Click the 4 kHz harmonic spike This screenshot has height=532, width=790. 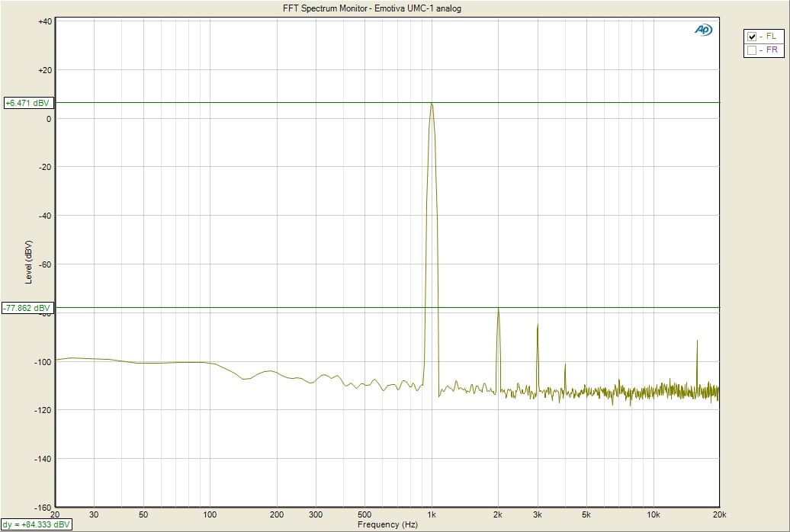tap(565, 365)
